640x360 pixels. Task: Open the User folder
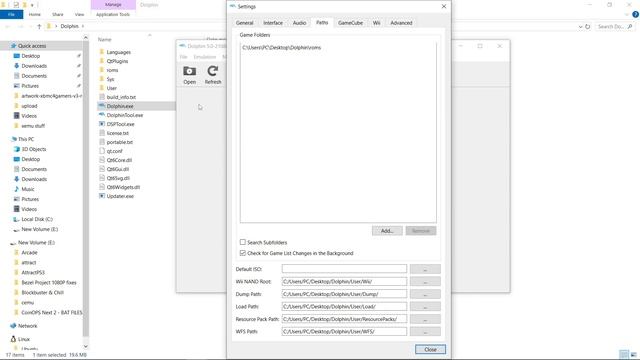[x=111, y=88]
